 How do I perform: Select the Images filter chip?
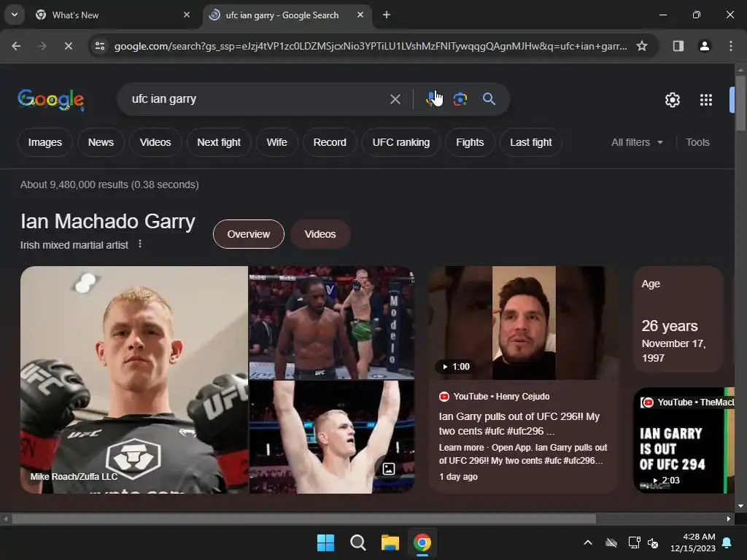pos(44,142)
